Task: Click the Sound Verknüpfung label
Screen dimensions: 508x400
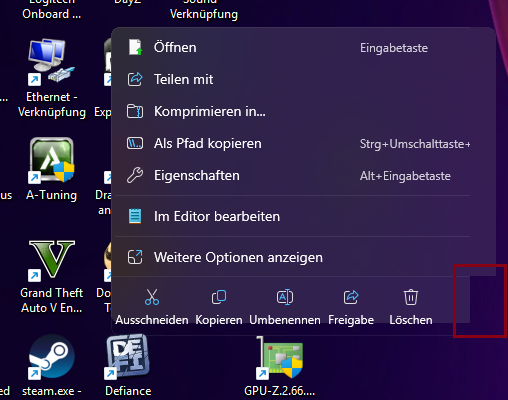Action: 204,10
